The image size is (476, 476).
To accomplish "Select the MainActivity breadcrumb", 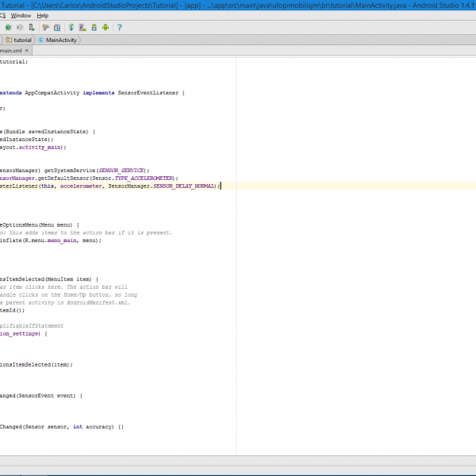I will point(61,40).
